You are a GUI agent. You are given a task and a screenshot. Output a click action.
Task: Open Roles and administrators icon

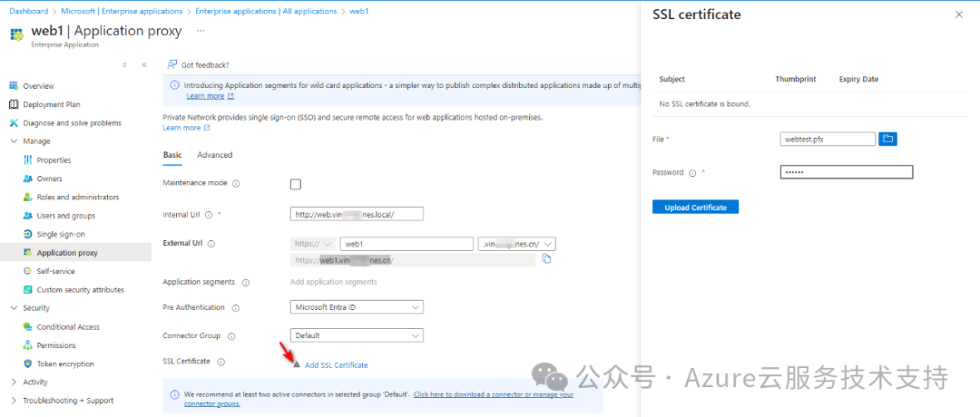click(x=27, y=198)
